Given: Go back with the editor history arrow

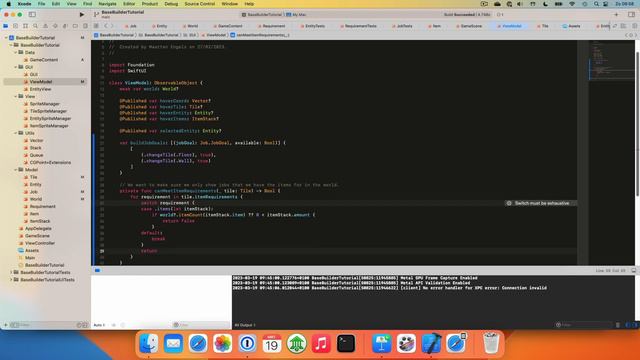Looking at the screenshot, I should 106,26.
